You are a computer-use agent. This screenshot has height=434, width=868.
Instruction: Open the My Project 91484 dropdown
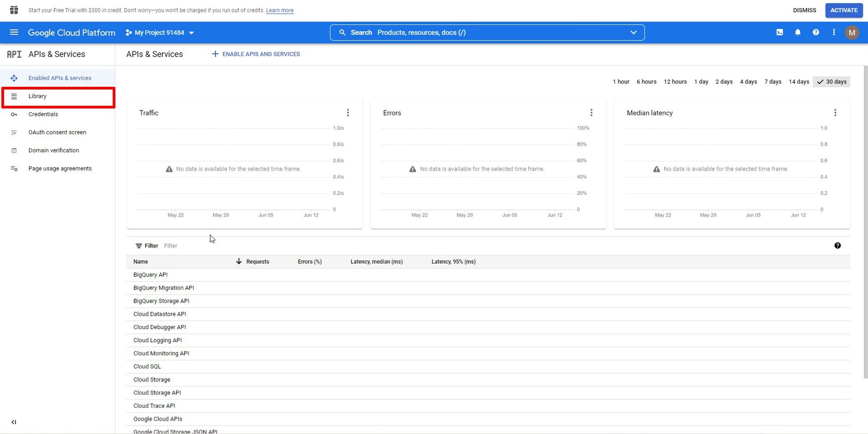click(160, 33)
